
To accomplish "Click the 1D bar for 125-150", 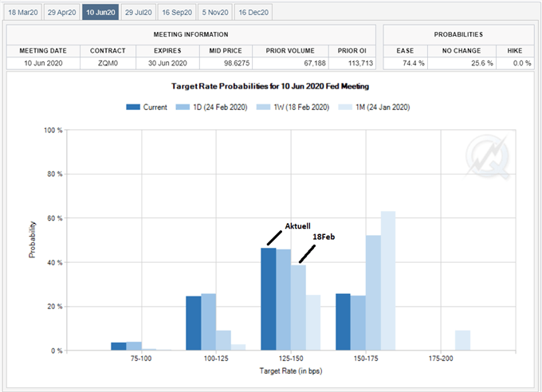I will (284, 300).
